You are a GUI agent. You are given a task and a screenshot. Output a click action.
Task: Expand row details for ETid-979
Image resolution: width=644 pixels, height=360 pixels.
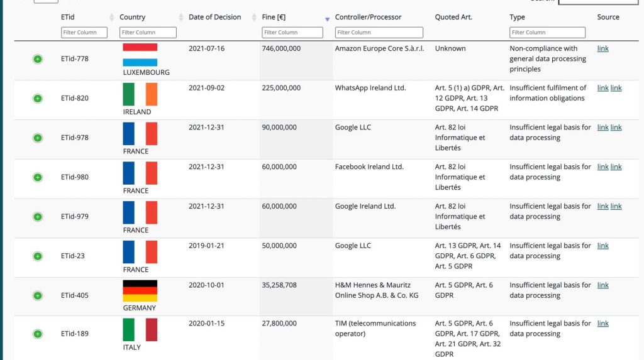coord(37,217)
